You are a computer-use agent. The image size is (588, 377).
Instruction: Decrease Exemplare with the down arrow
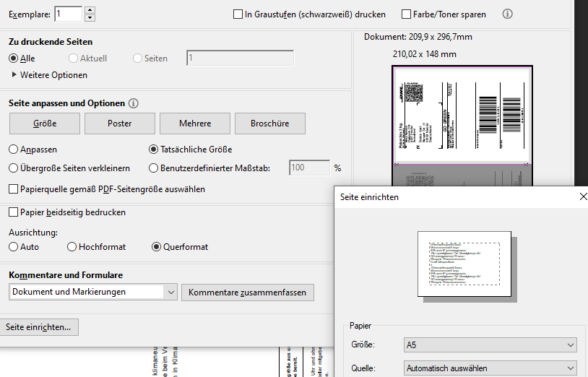[x=90, y=18]
